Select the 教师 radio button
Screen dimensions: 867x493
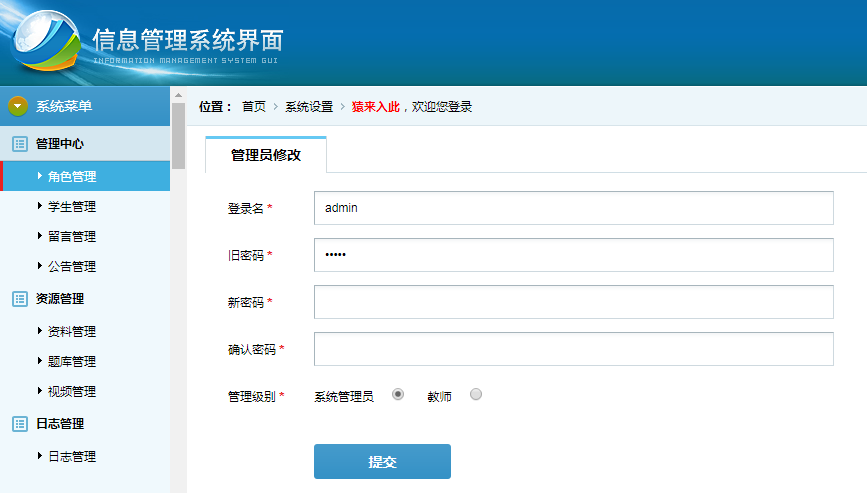point(476,394)
